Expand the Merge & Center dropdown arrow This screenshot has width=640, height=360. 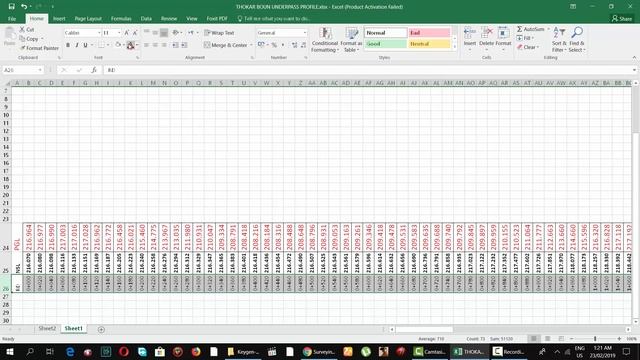coord(251,45)
